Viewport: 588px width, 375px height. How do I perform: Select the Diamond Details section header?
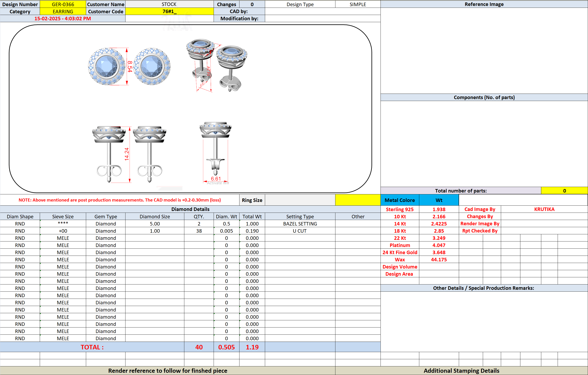(190, 209)
